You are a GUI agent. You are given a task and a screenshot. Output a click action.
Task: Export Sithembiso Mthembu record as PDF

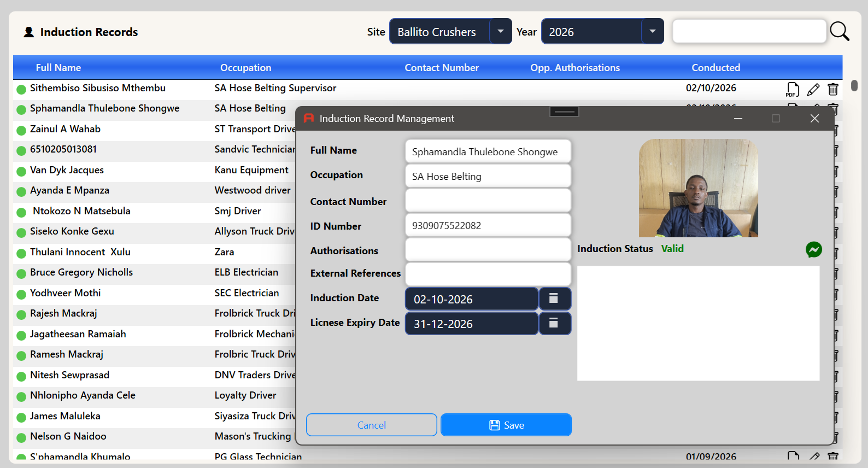coord(793,89)
